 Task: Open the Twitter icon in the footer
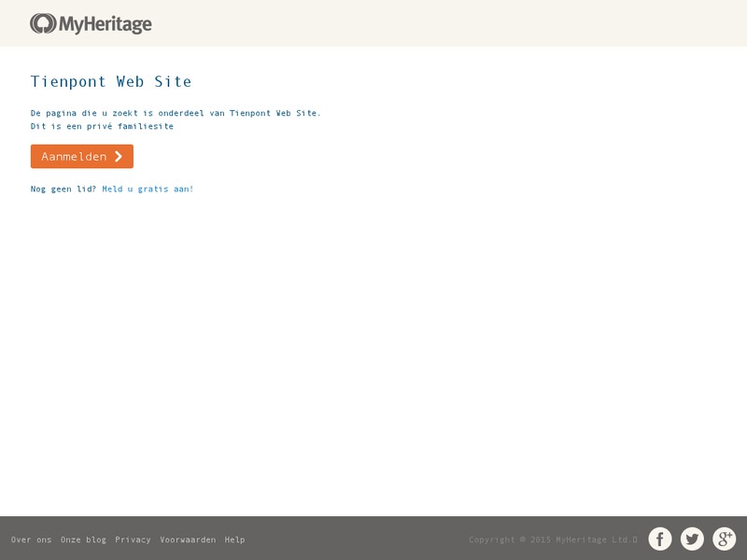coord(692,539)
